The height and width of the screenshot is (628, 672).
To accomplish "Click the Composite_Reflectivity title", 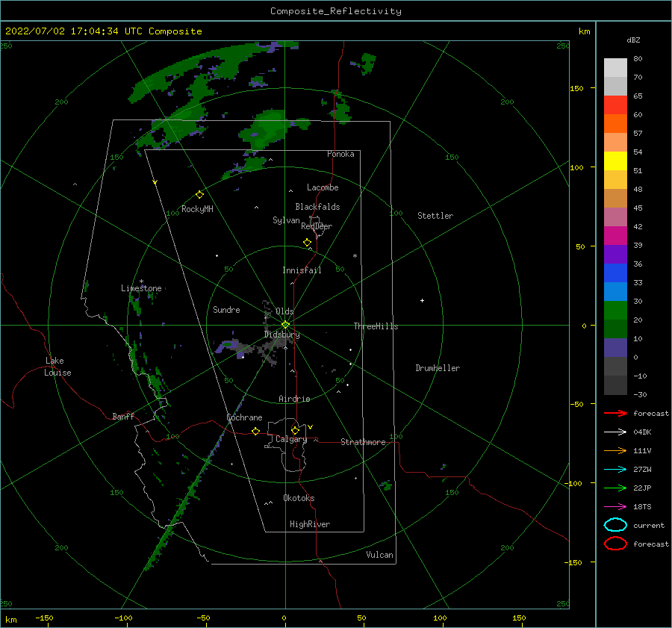I will pos(335,11).
